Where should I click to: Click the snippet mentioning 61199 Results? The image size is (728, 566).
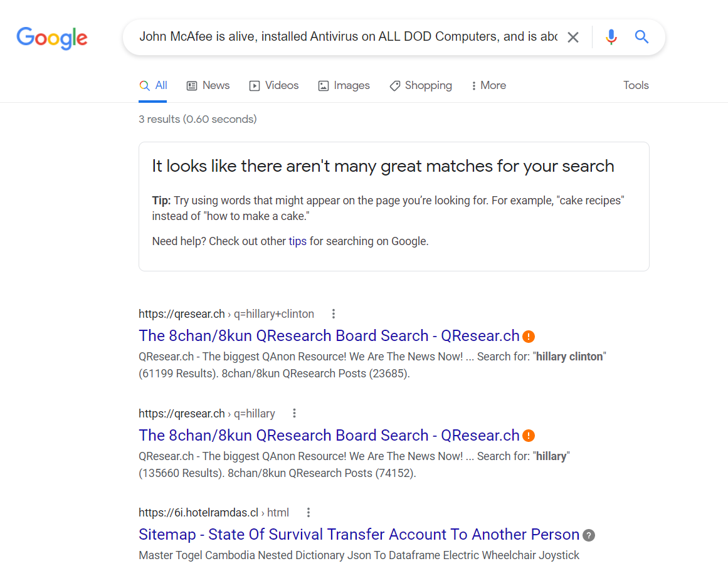(372, 365)
